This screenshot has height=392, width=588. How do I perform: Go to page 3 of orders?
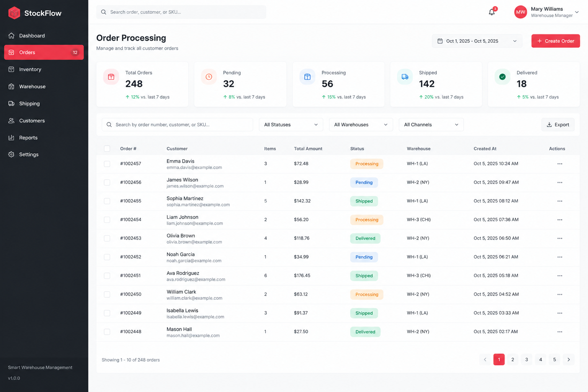pos(527,359)
